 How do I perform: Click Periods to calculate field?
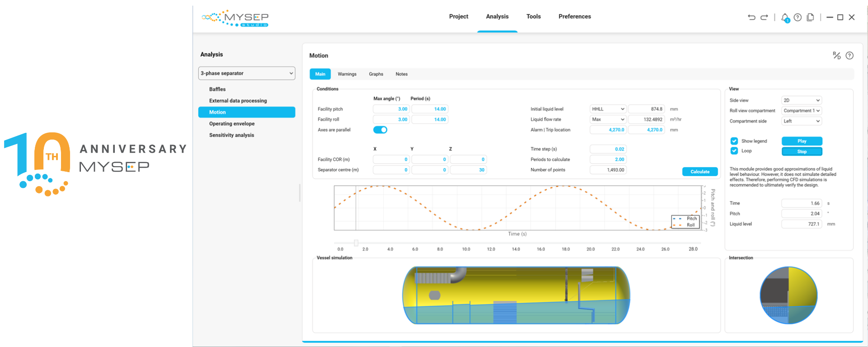coord(608,159)
